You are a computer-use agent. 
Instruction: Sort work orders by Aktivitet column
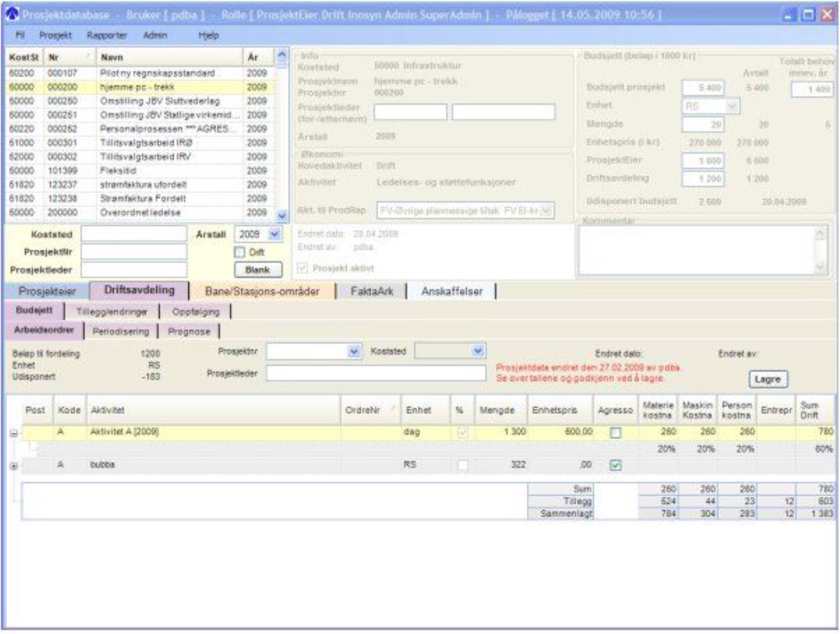coord(213,410)
